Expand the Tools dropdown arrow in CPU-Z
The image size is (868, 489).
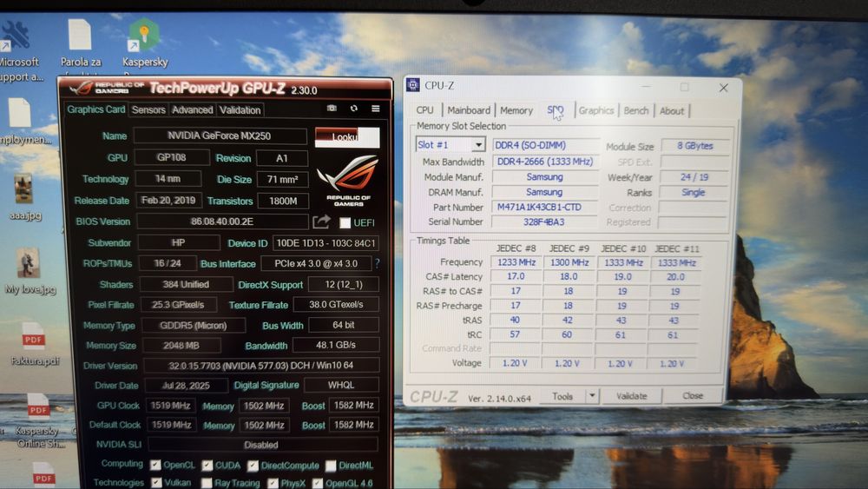[x=592, y=396]
